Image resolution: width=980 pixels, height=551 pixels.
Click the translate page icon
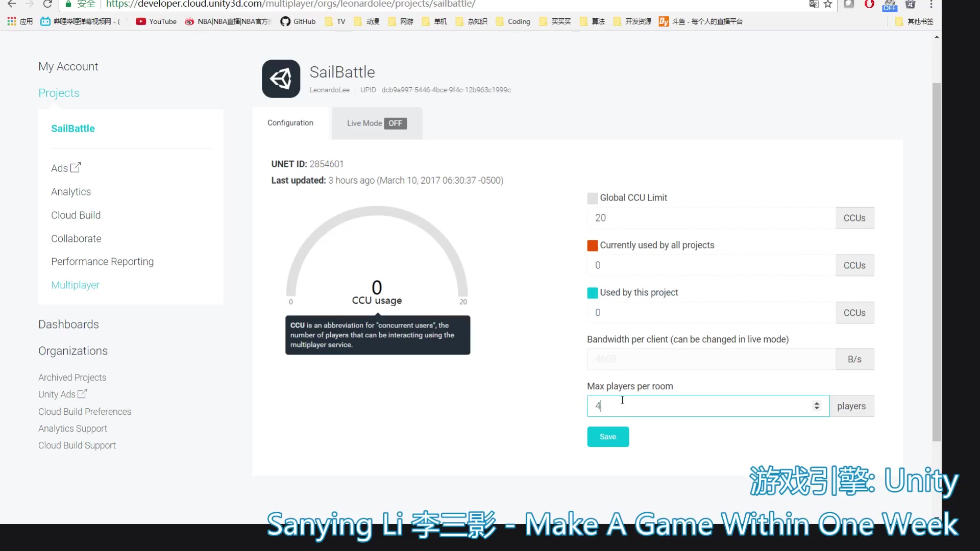pyautogui.click(x=814, y=4)
